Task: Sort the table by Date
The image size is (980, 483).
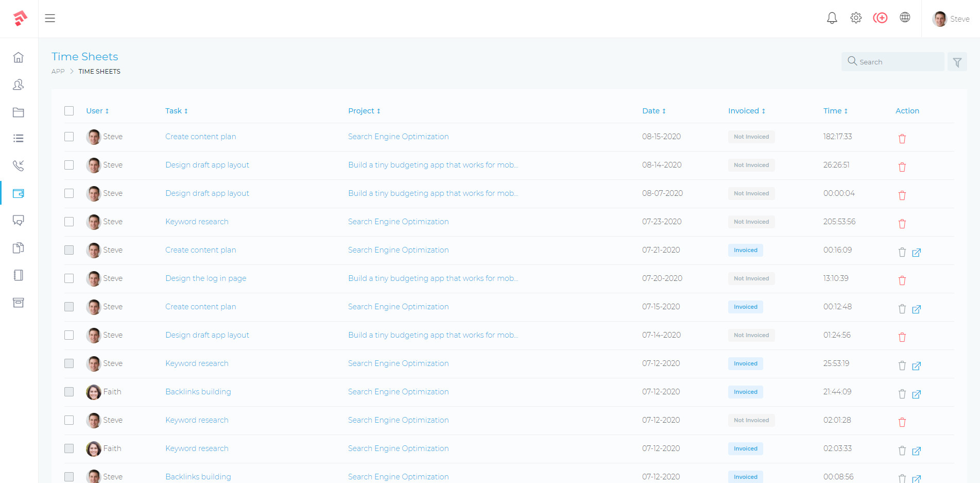Action: (654, 110)
